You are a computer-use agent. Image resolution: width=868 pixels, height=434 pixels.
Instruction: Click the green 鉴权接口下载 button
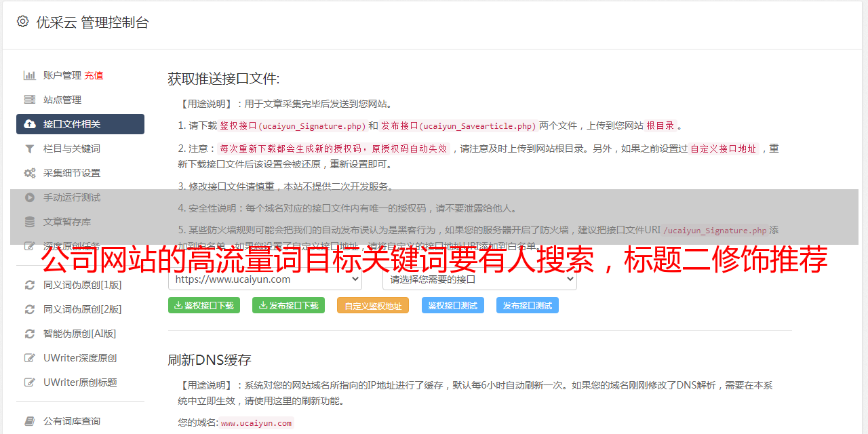[204, 305]
